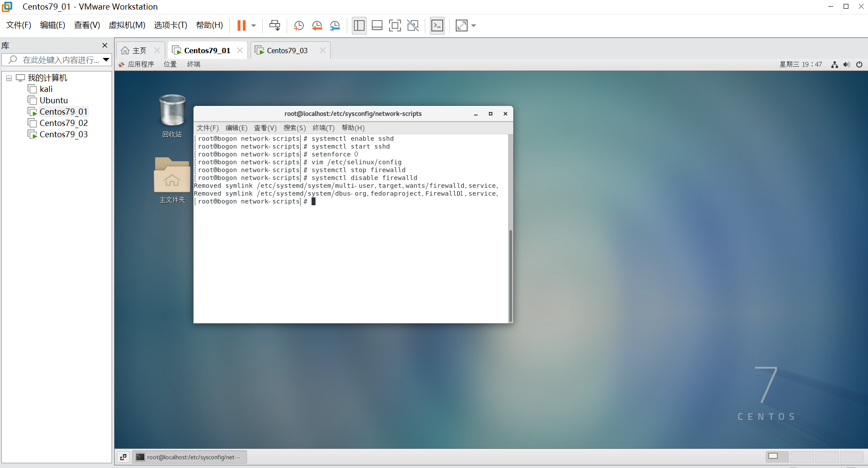Screen dimensions: 868x468
Task: Open the stretch display dropdown arrow
Action: click(x=474, y=26)
